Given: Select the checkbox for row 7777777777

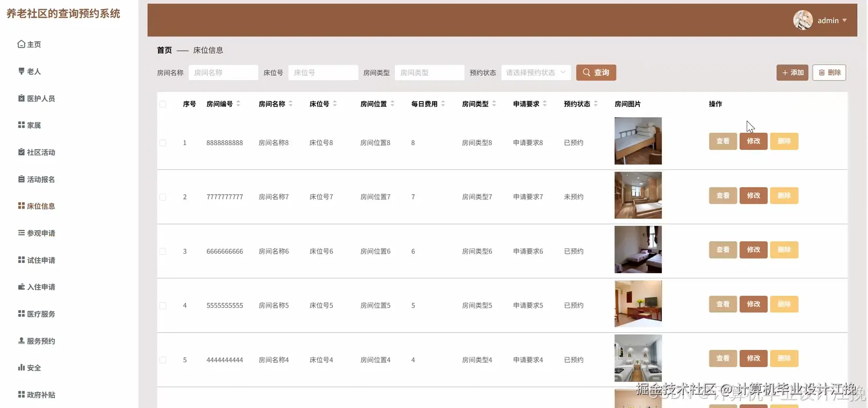Looking at the screenshot, I should coord(163,197).
